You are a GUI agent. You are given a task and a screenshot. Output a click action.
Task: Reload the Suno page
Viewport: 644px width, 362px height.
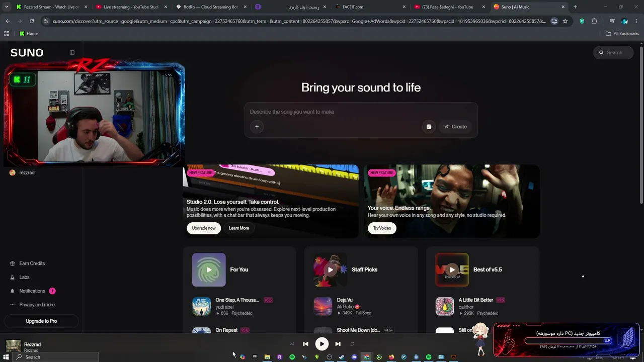[x=32, y=21]
